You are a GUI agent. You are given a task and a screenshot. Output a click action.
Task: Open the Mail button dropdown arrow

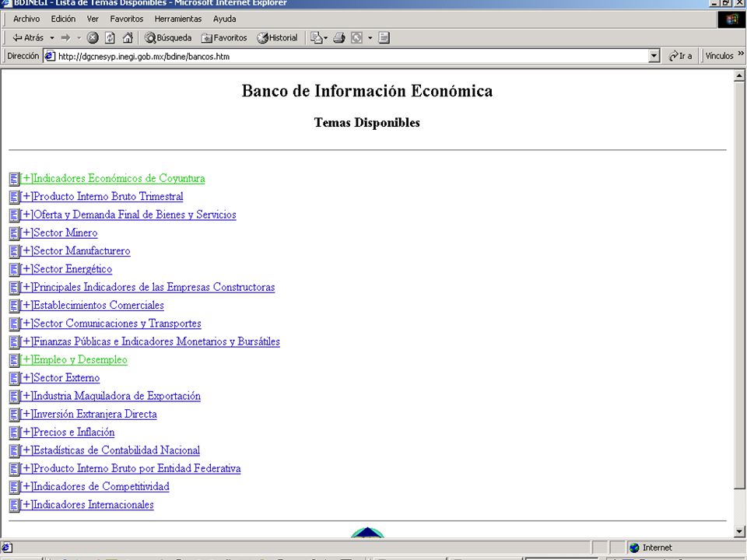[326, 37]
